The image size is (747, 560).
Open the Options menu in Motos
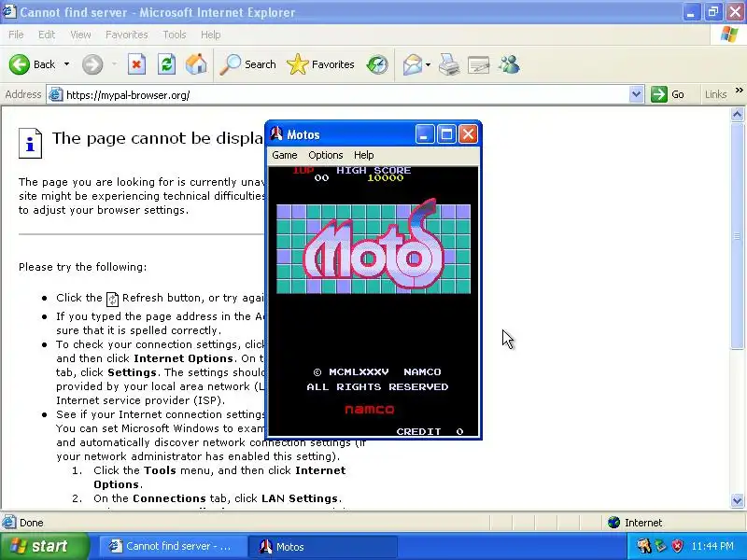pos(325,155)
